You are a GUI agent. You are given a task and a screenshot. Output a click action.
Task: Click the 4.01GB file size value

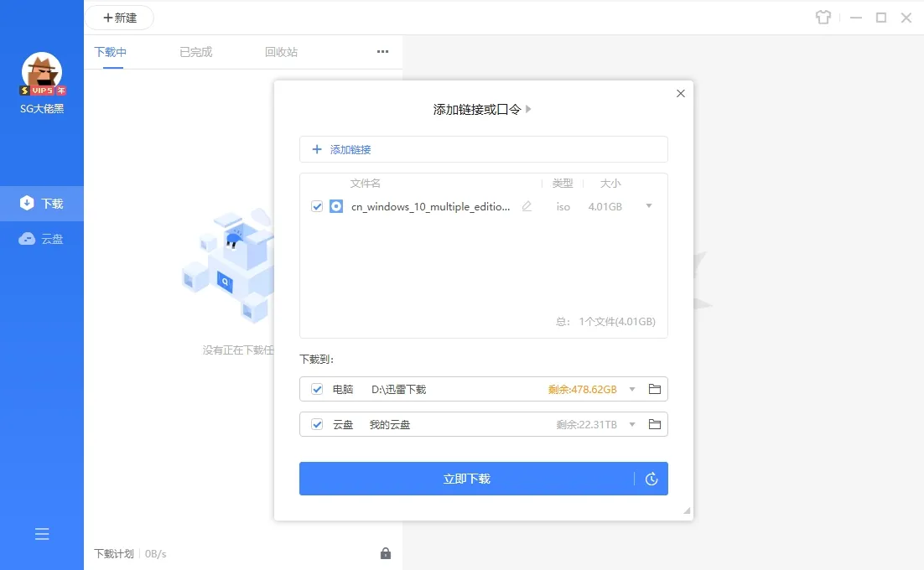click(605, 207)
